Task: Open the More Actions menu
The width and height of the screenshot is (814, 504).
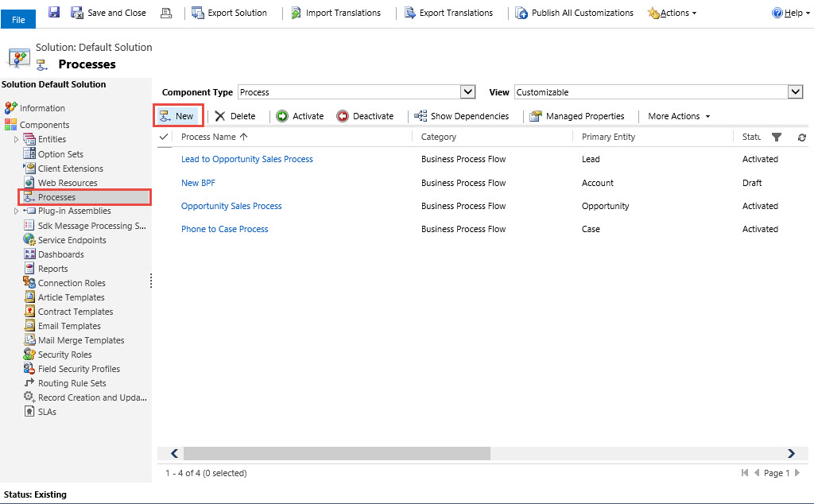Action: 679,116
